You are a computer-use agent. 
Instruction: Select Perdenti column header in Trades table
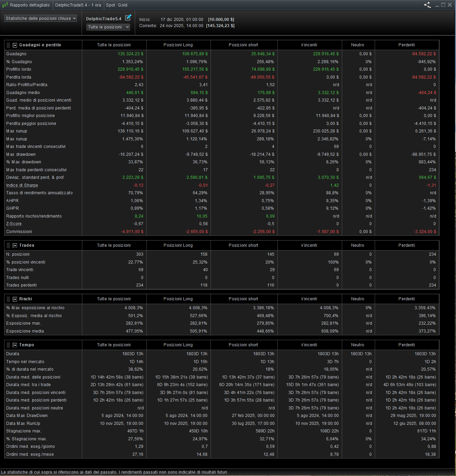tap(406, 245)
